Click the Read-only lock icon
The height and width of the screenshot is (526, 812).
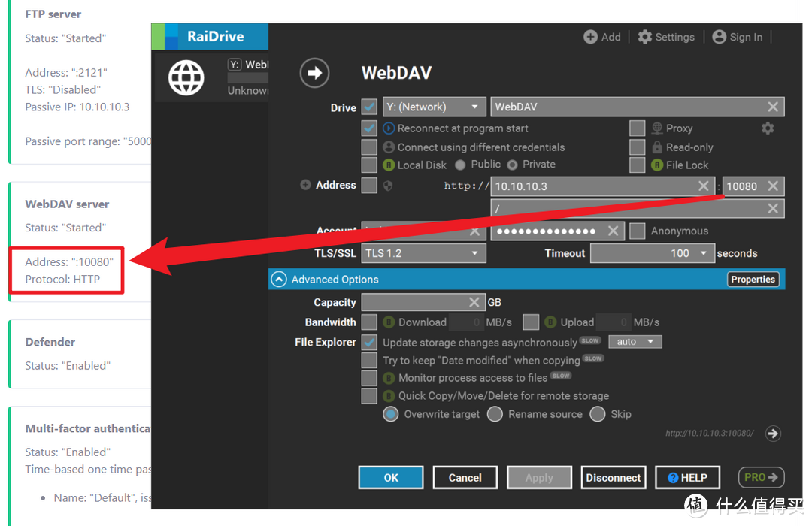[657, 147]
